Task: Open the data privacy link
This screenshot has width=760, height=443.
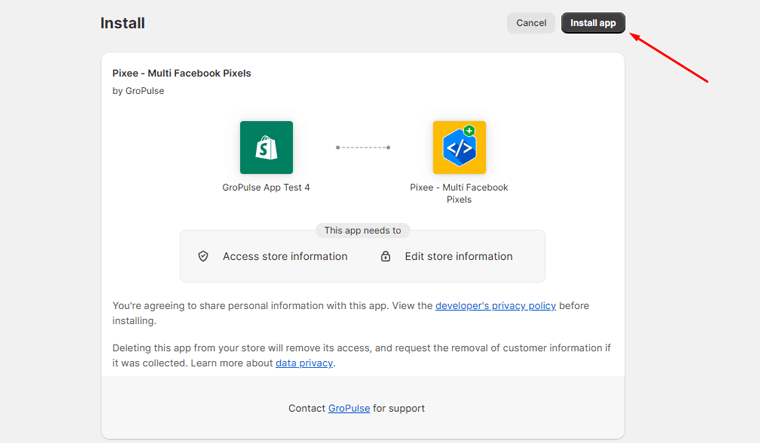Action: point(304,363)
